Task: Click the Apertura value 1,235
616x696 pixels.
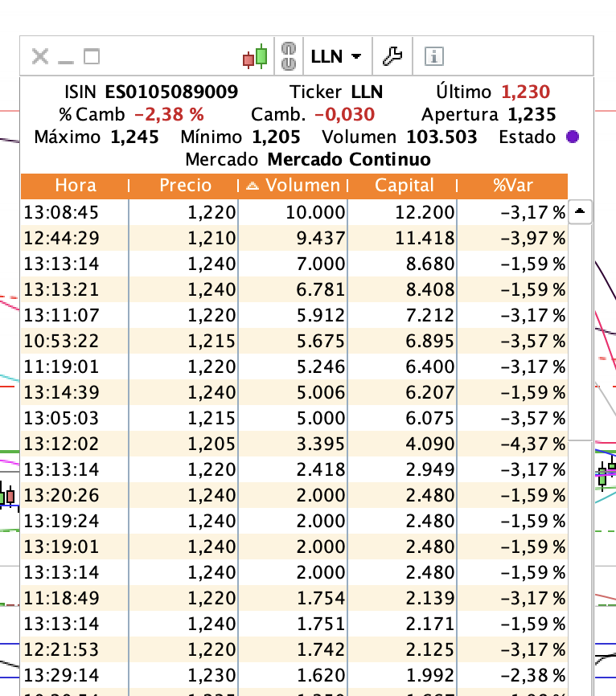Action: (532, 115)
